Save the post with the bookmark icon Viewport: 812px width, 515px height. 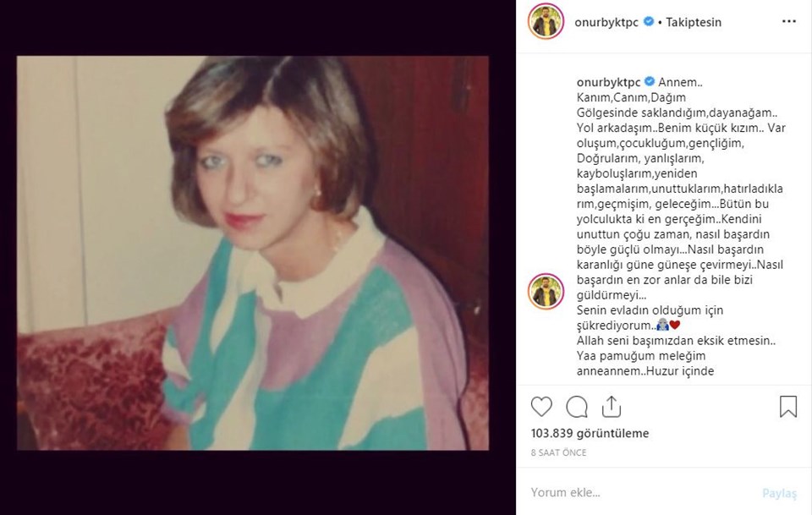coord(787,407)
